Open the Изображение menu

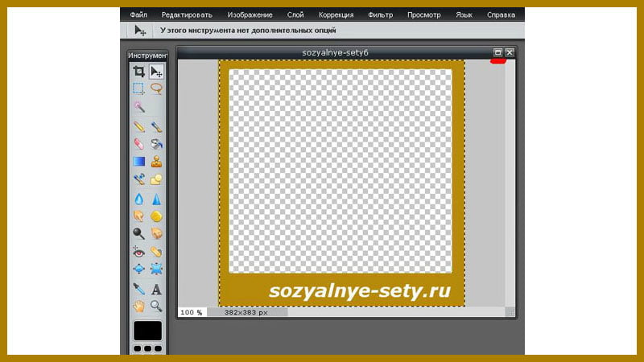250,14
